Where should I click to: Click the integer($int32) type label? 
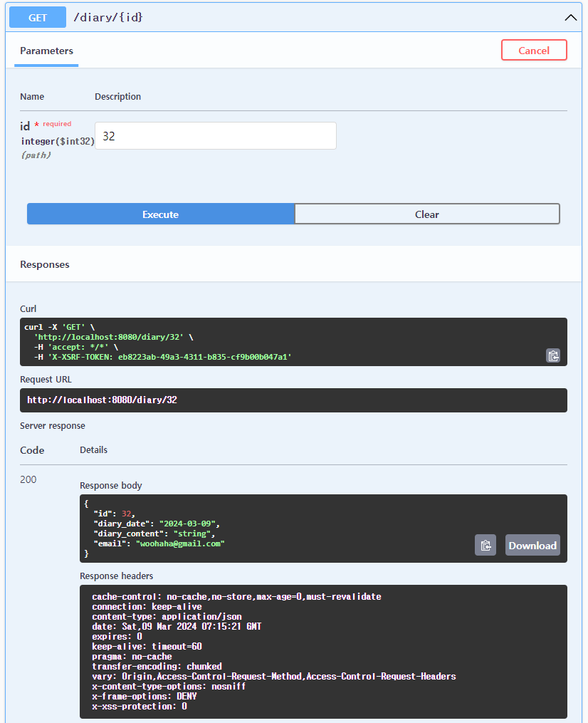(x=58, y=141)
